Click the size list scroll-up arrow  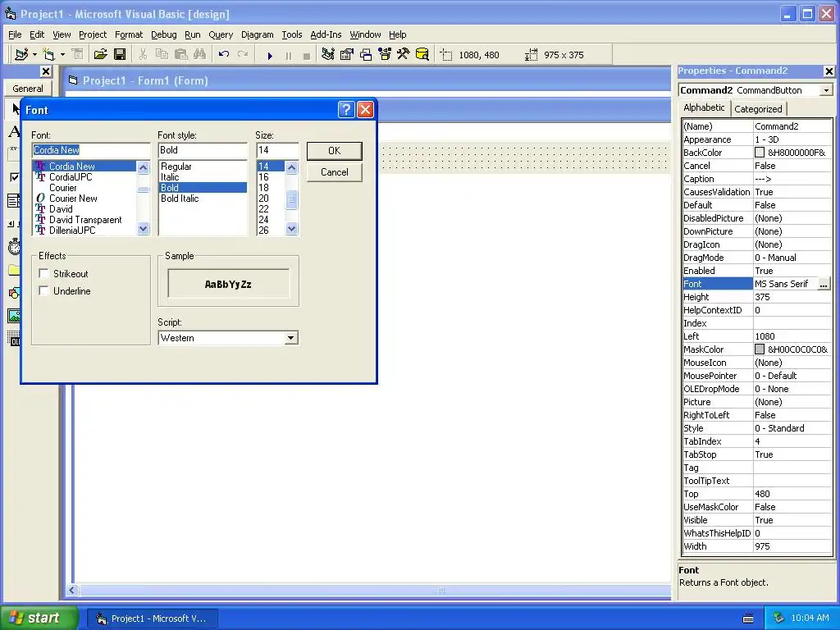(291, 167)
